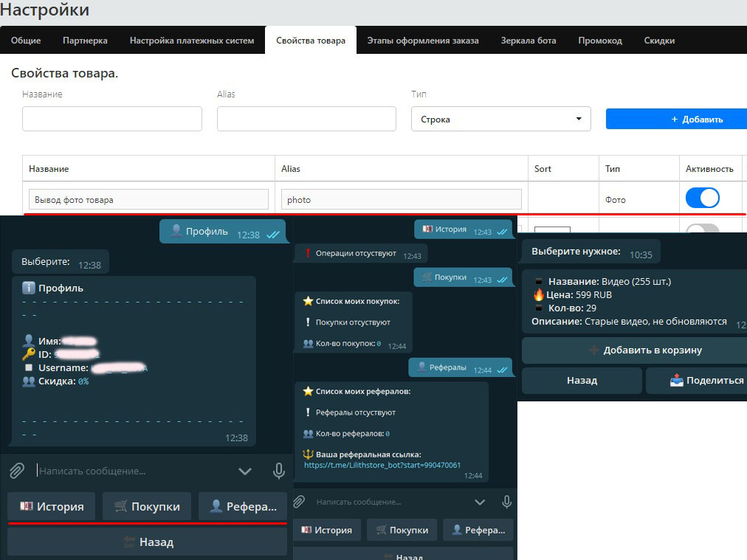Toggle the partially hidden second activity switch

click(x=702, y=227)
